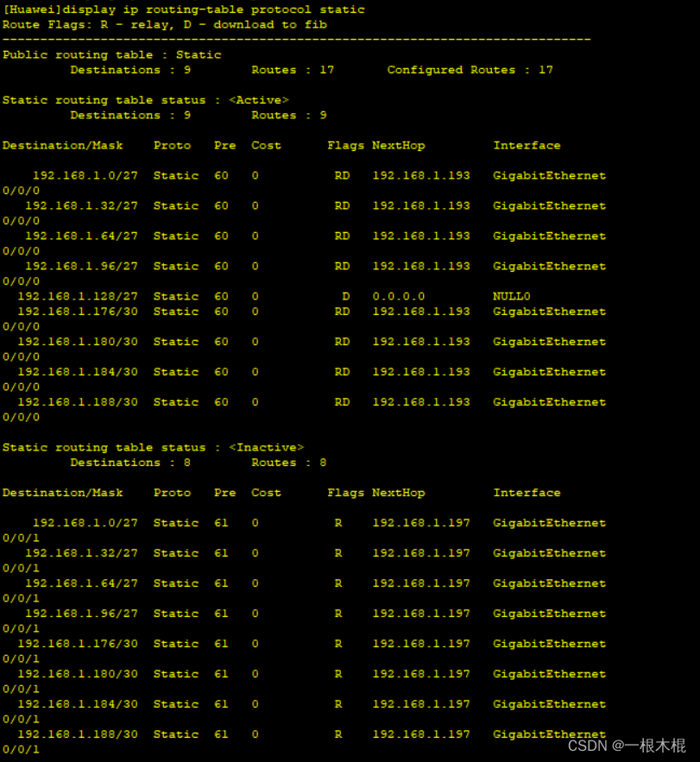
Task: Click active destination 192.168.1.96/27 with next hop .193
Action: pos(82,266)
